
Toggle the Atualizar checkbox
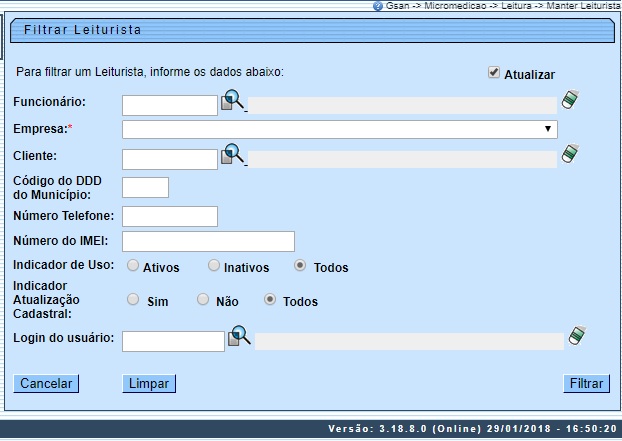(x=494, y=73)
